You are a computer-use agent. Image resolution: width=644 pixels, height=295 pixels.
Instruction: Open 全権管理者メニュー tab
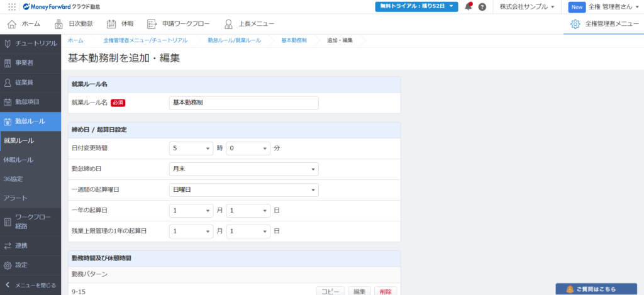tap(604, 24)
